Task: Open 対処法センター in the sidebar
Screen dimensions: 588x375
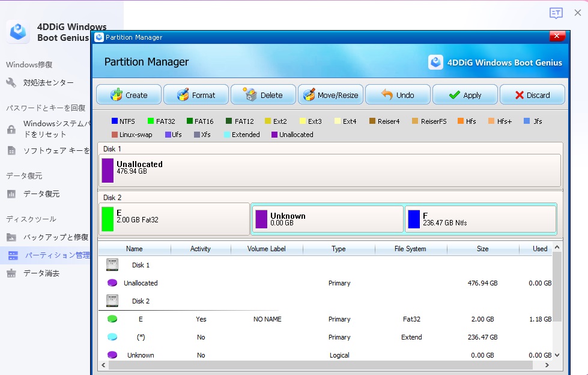Action: pos(49,82)
